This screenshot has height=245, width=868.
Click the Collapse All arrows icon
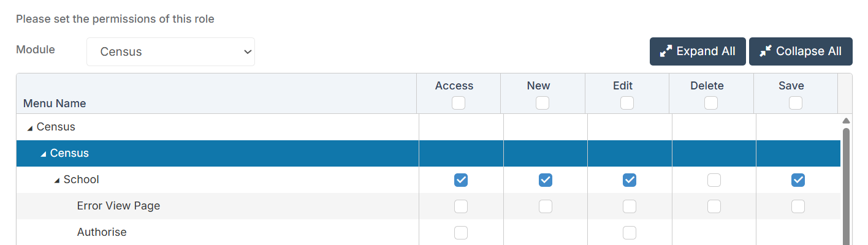[765, 51]
